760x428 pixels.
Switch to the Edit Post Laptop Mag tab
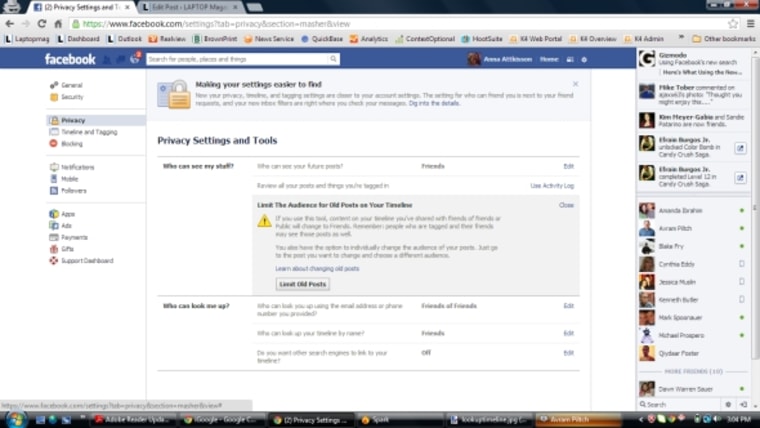point(190,7)
